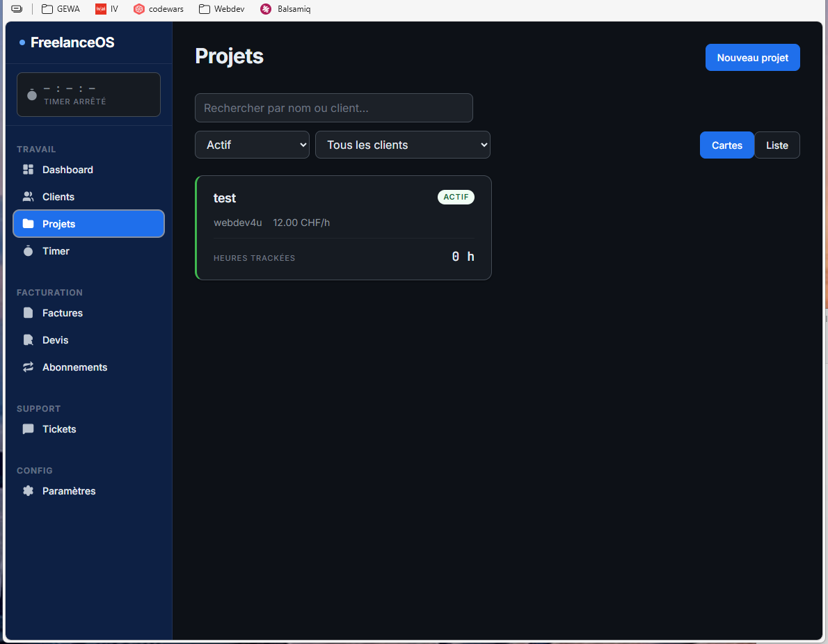828x644 pixels.
Task: Switch to Liste view
Action: click(777, 145)
